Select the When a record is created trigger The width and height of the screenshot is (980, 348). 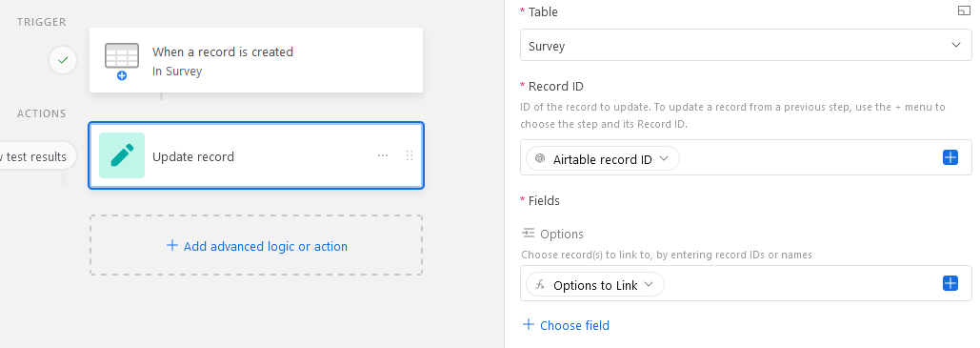pos(256,60)
